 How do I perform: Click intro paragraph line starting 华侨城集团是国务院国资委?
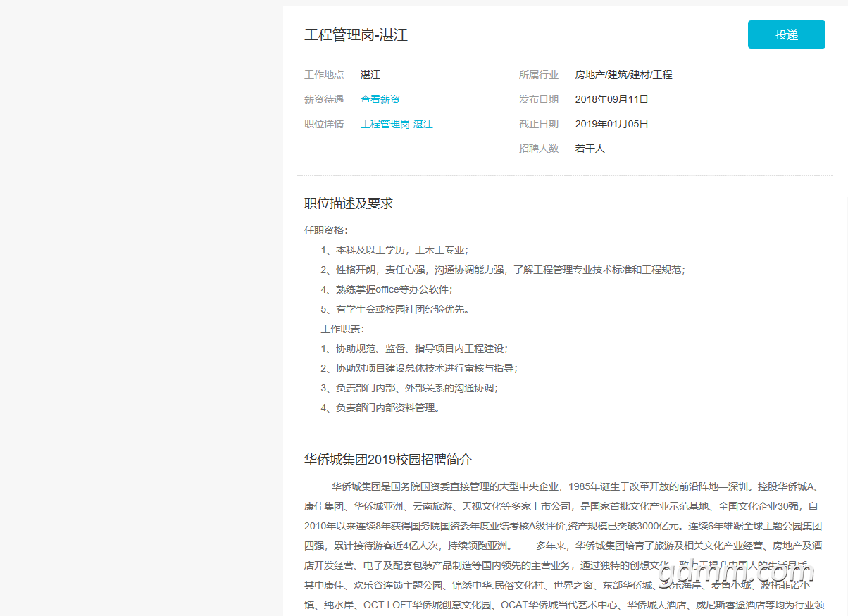pos(575,486)
